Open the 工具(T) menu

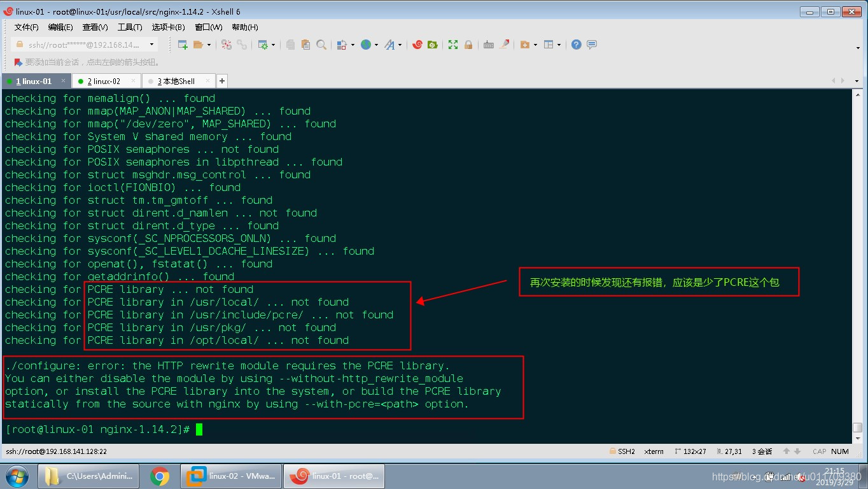(130, 27)
